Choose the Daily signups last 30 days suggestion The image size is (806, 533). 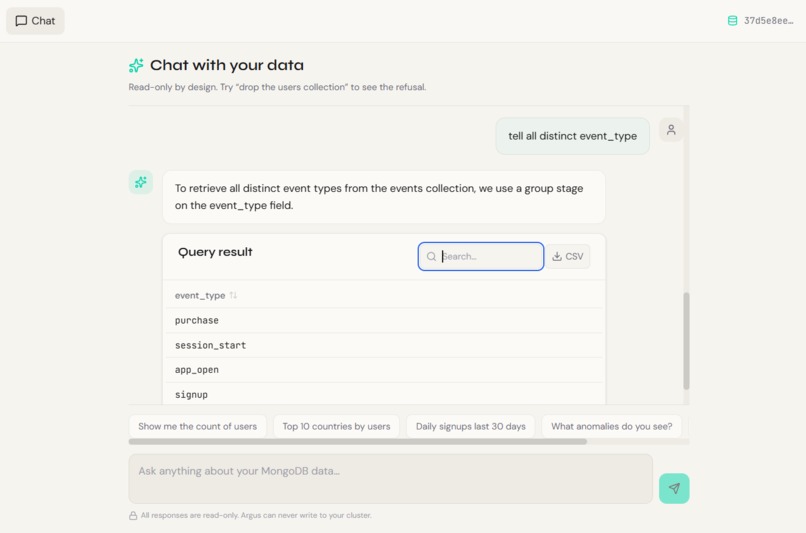(470, 427)
